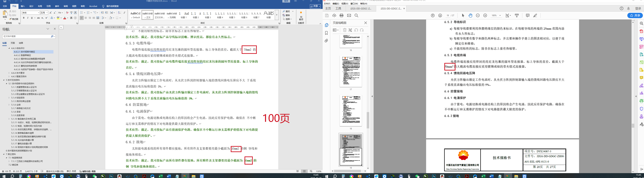Viewport: 644px width, 178px height.
Task: Toggle show paragraph marks in Word
Action: (x=125, y=12)
